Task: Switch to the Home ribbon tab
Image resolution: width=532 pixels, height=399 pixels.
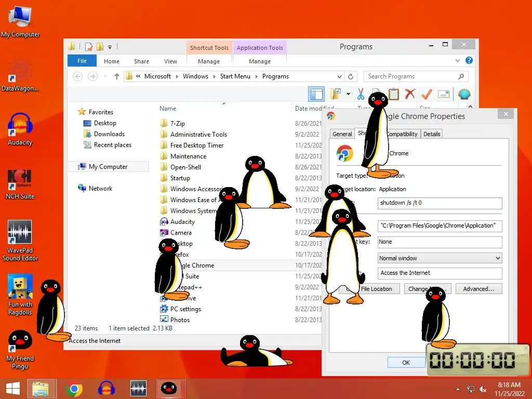Action: click(112, 61)
